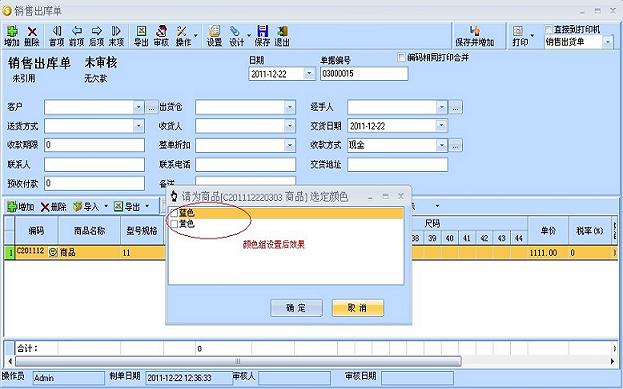This screenshot has height=389, width=623.
Task: Check the 黄色 color checkbox
Action: coord(174,224)
